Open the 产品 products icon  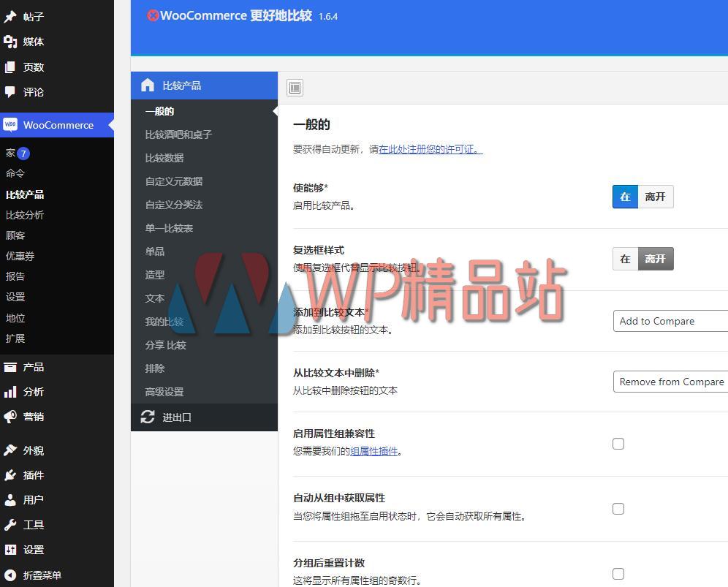(11, 366)
